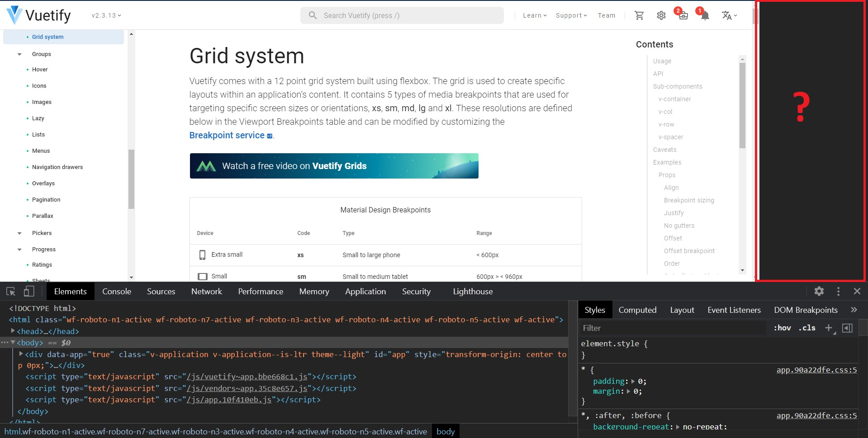868x438 pixels.
Task: Open the sponsor jobs icon with badge 2
Action: pos(683,15)
